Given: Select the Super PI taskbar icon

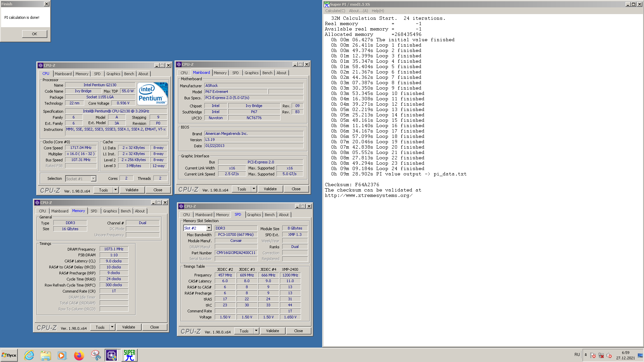Looking at the screenshot, I should coord(129,355).
